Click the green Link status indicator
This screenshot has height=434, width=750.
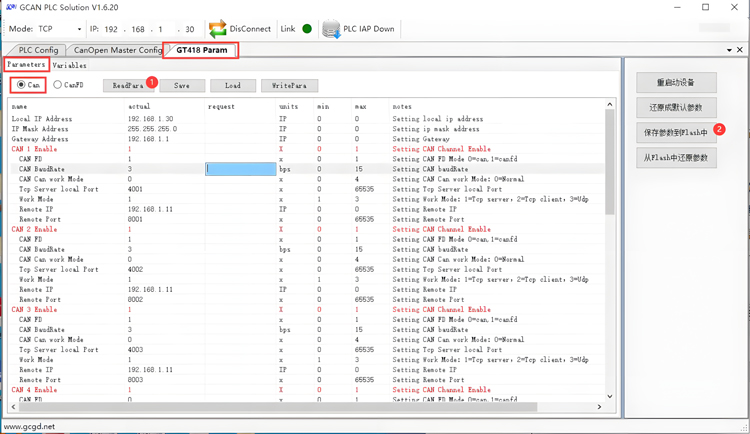[307, 29]
